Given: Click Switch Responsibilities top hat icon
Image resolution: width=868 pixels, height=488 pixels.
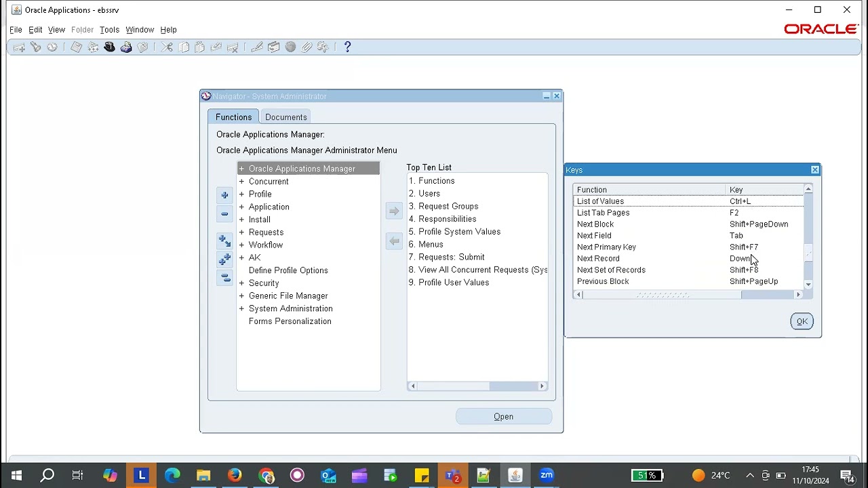Looking at the screenshot, I should [109, 47].
